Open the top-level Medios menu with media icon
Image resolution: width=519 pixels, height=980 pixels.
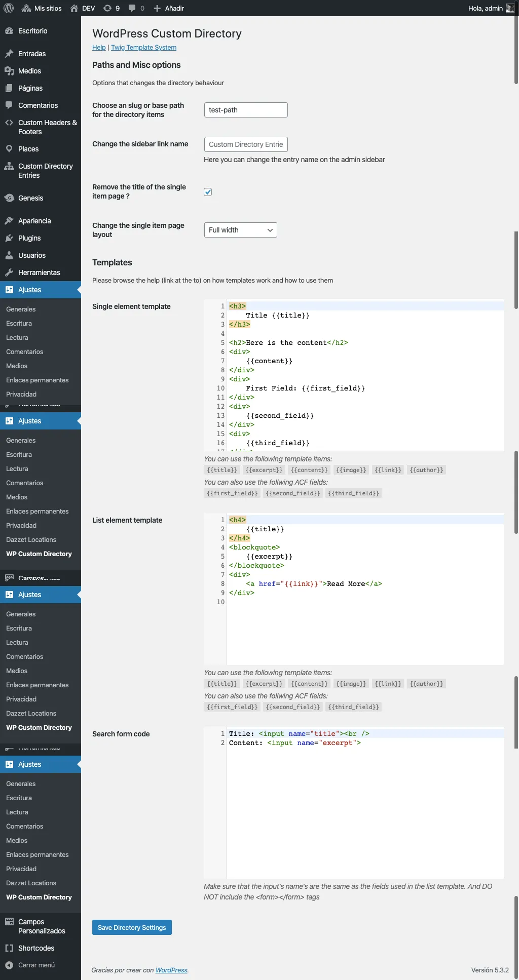(x=41, y=71)
